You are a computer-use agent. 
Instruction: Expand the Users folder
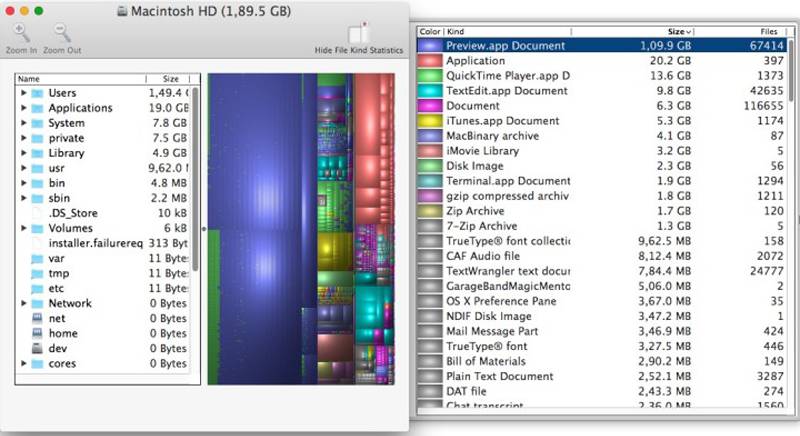tap(23, 93)
